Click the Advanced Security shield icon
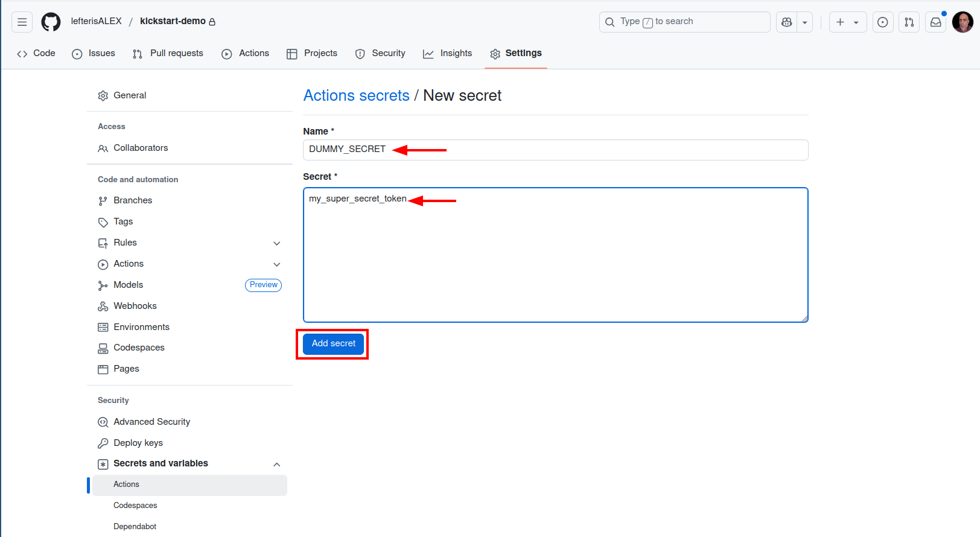The height and width of the screenshot is (537, 980). [103, 422]
